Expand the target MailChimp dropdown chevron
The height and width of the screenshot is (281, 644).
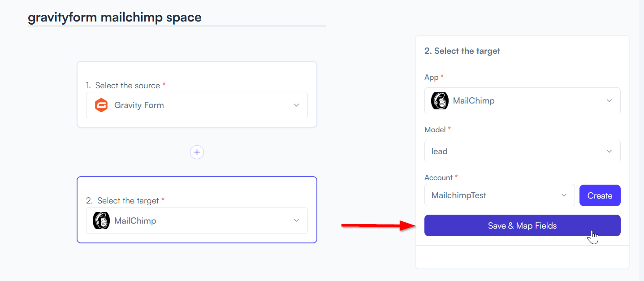[296, 220]
